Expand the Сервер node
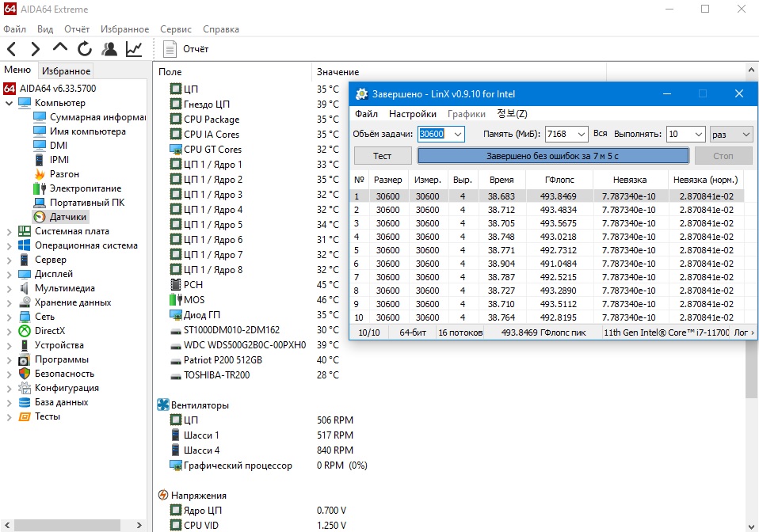This screenshot has height=532, width=759. (9, 260)
